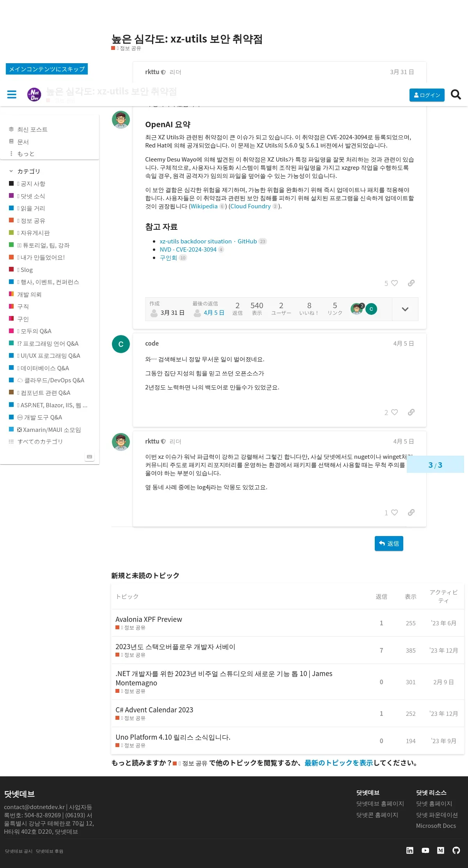This screenshot has width=468, height=868.
Task: Click the 540 表示 views count
Action: coord(257,309)
